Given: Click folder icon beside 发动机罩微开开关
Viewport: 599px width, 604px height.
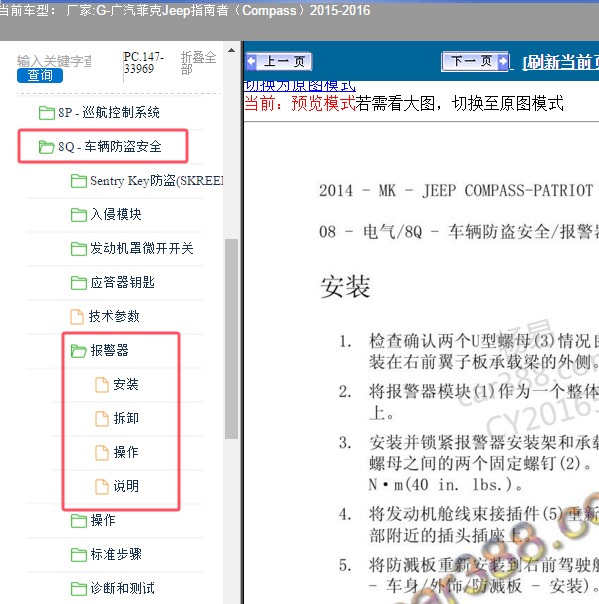Looking at the screenshot, I should click(x=79, y=248).
